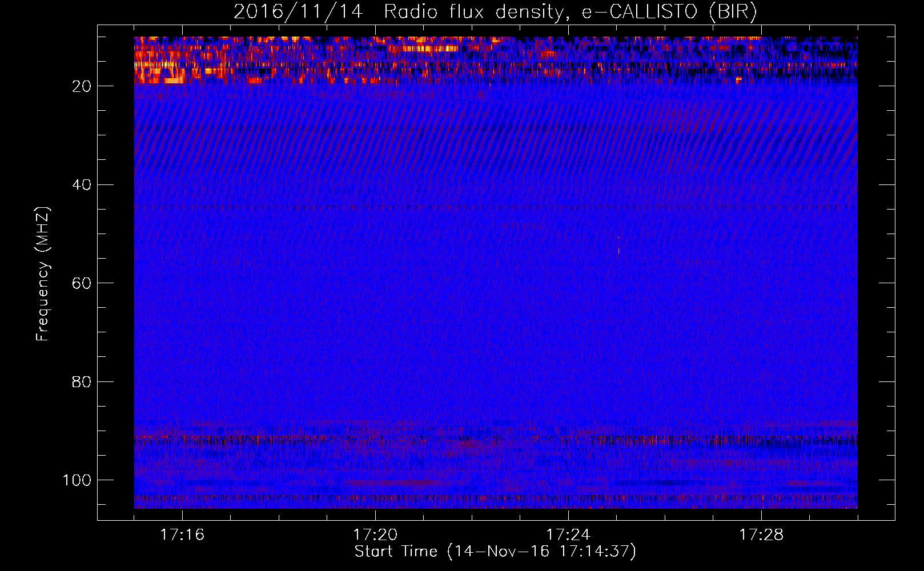The height and width of the screenshot is (571, 924).
Task: Click the 80 frequency tick label
Action: pyautogui.click(x=82, y=381)
